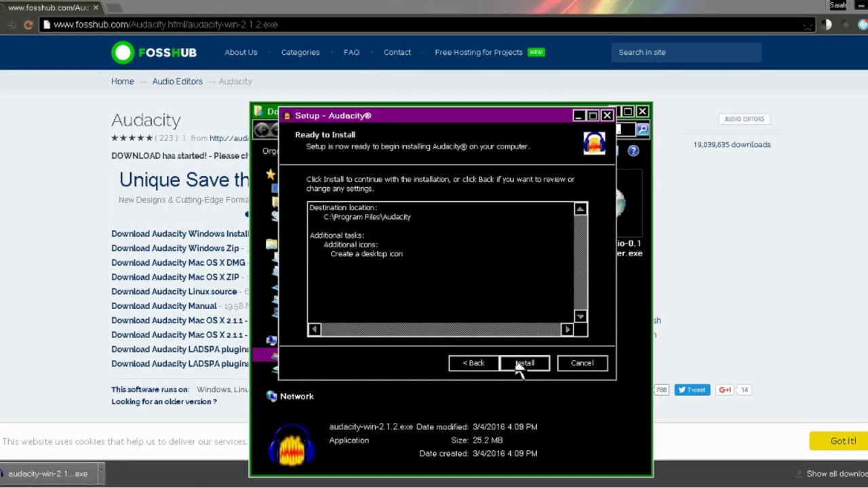Maximize the Explorer window behind setup
868x488 pixels.
coord(628,111)
